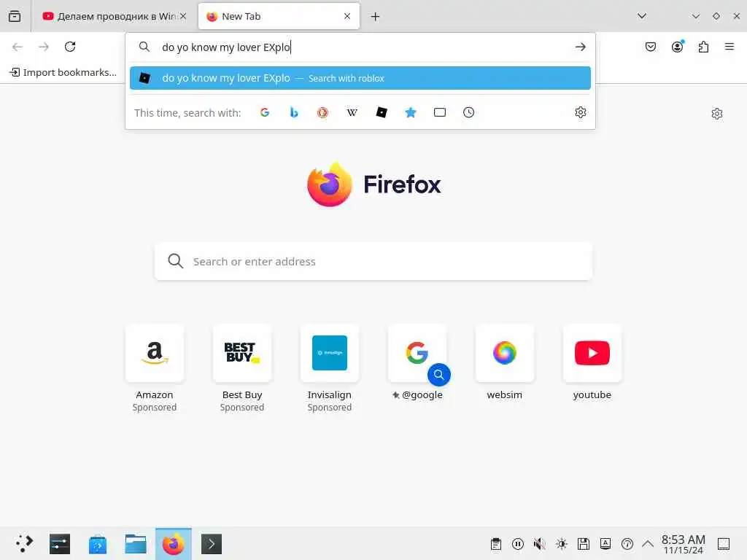Close the Делаем проводник YouTube tab
747x560 pixels.
183,16
